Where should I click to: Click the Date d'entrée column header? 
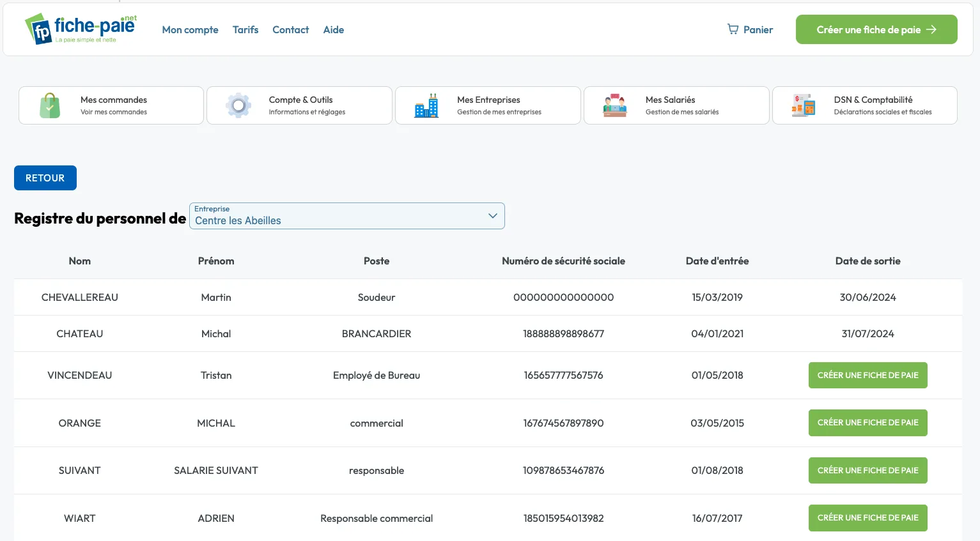(x=717, y=261)
